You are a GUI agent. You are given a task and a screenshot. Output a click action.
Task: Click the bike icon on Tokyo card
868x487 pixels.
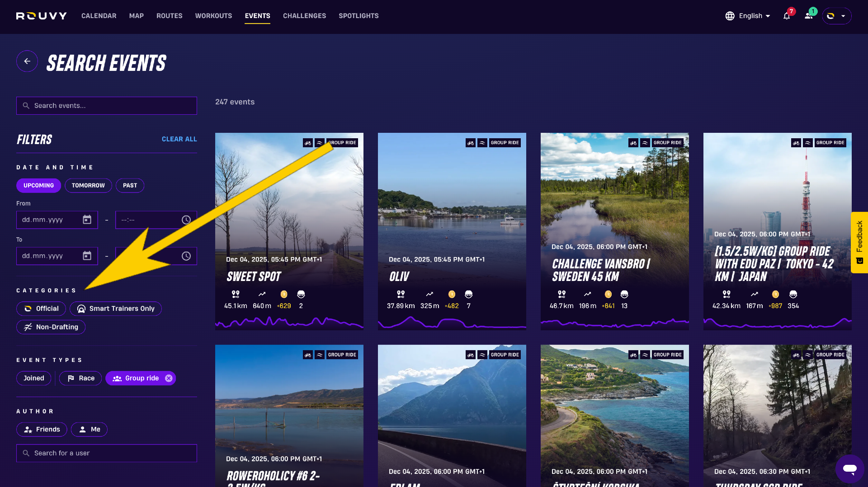[796, 143]
